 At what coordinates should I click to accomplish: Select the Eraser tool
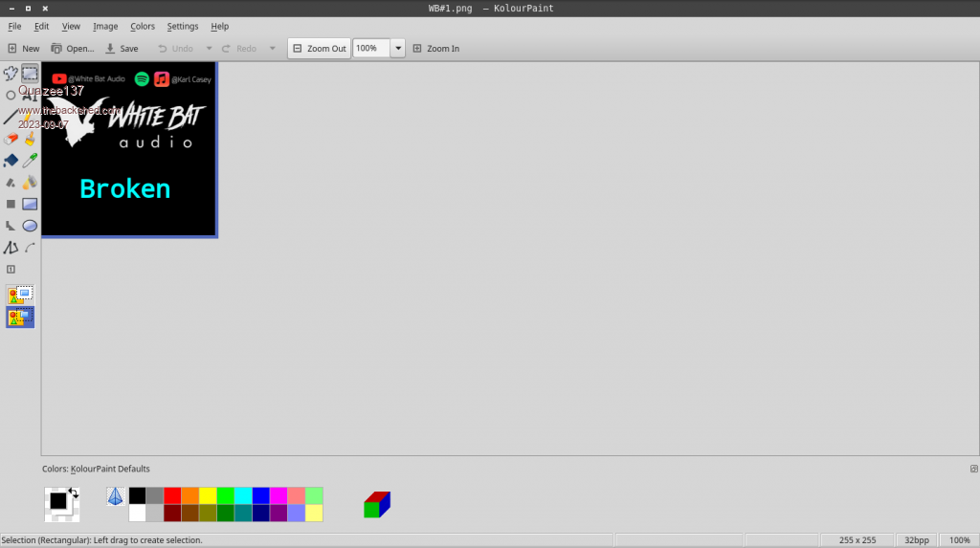tap(11, 139)
